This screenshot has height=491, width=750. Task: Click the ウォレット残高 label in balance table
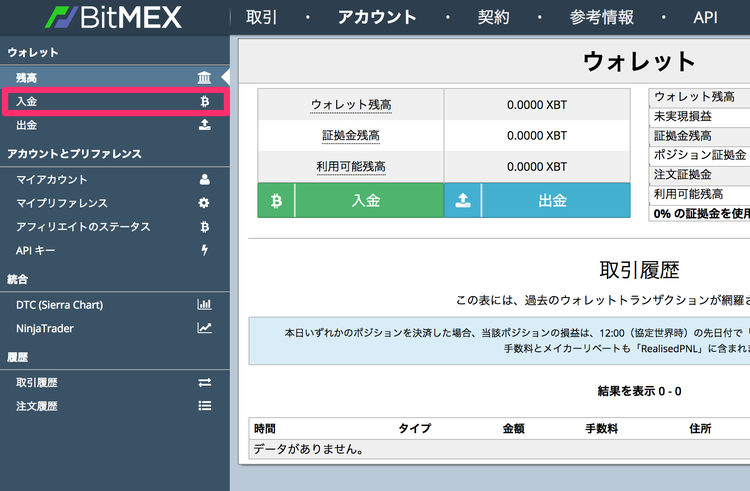pos(351,105)
